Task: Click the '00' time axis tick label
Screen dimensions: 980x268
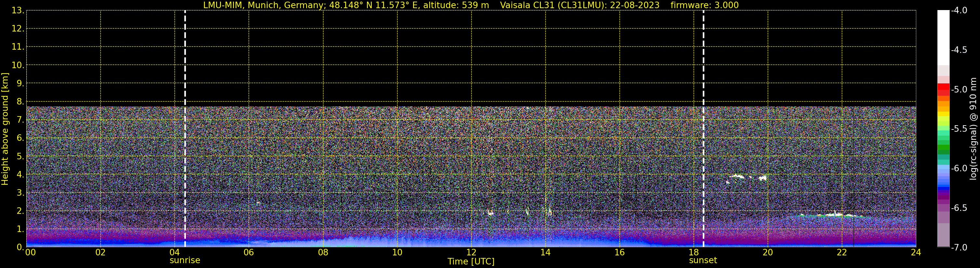Action: tap(31, 252)
